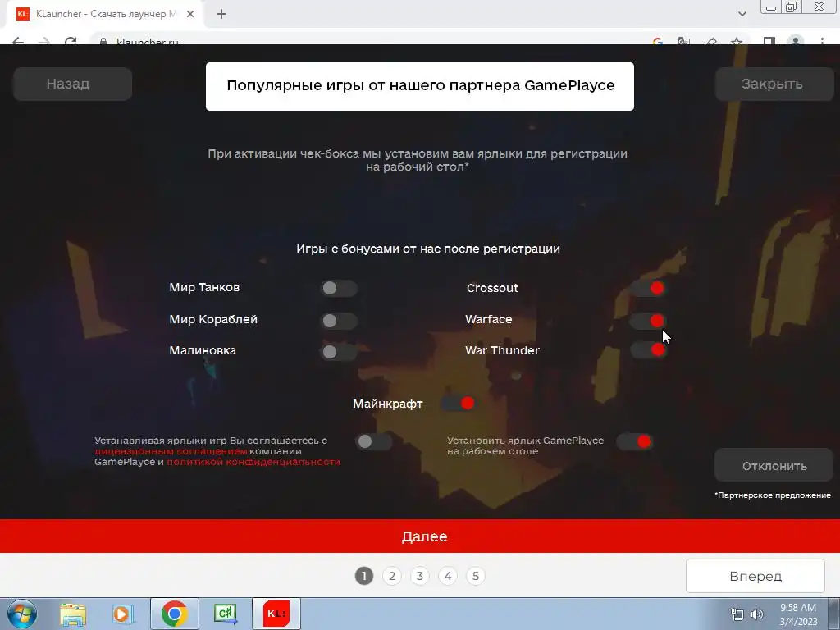Click the network tray icon
The width and height of the screenshot is (840, 630).
(x=737, y=614)
